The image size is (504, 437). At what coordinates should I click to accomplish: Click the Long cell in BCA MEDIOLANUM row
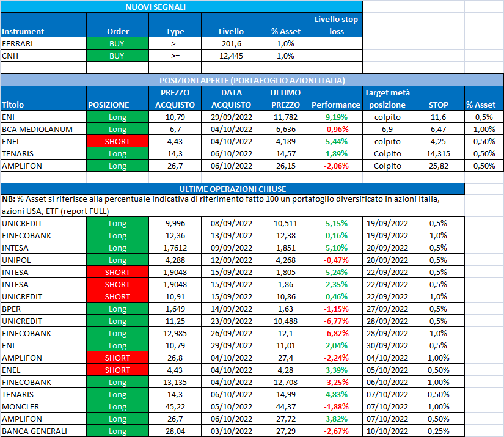click(x=118, y=129)
